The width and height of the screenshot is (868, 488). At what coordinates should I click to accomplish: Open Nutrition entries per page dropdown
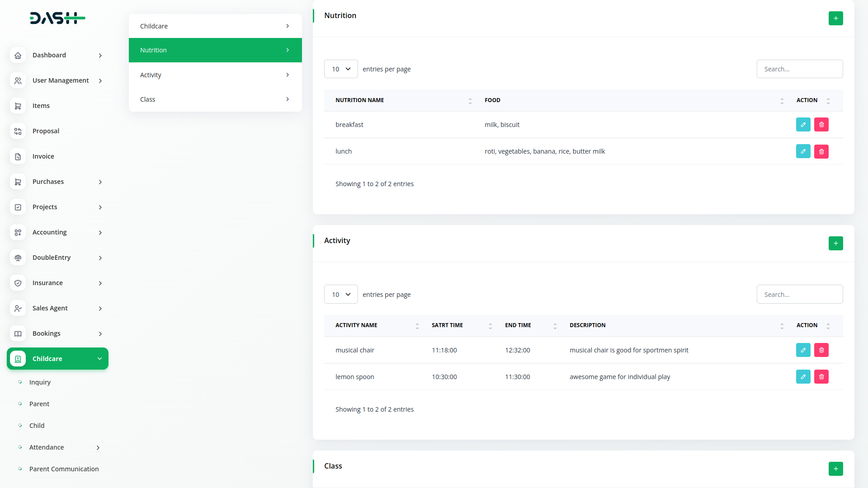point(341,69)
